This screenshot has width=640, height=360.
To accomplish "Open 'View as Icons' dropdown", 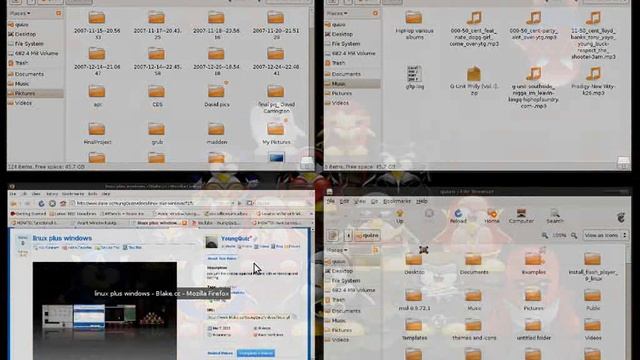I will click(605, 236).
